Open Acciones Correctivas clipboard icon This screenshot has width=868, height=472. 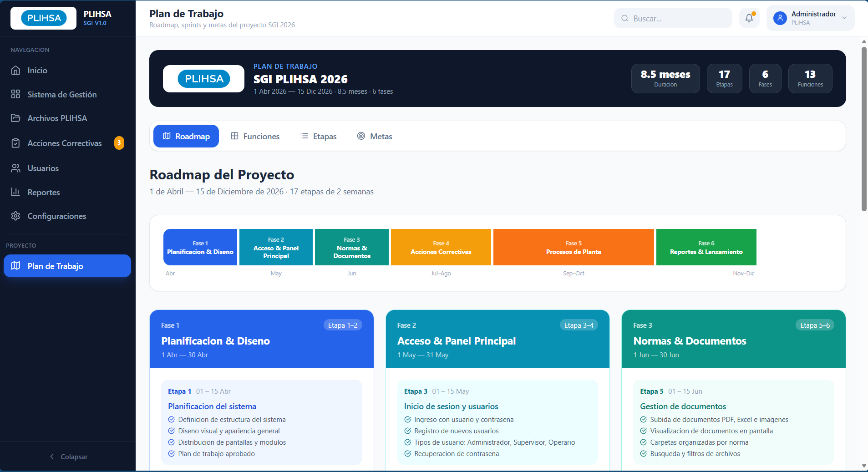pyautogui.click(x=16, y=143)
